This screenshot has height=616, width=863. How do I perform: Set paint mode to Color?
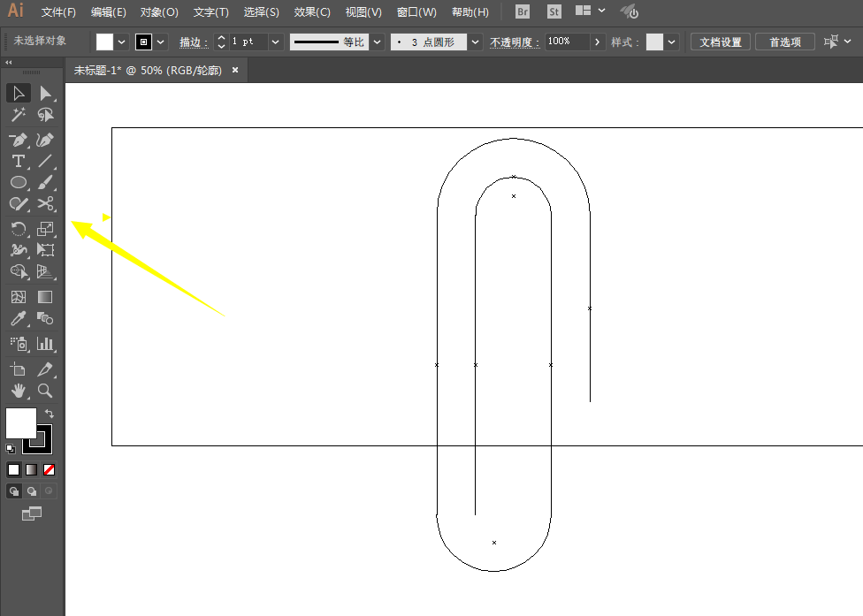tap(14, 469)
